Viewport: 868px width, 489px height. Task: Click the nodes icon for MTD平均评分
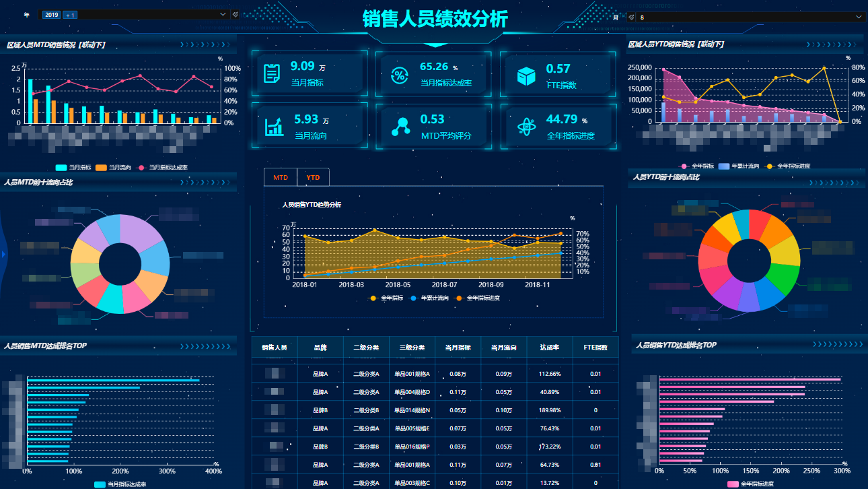coord(402,127)
